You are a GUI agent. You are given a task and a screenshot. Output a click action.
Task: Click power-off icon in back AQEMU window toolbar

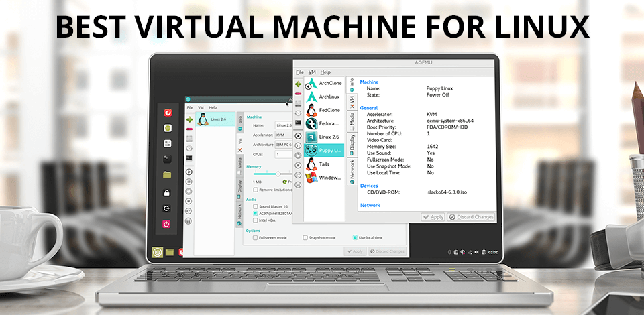(189, 191)
